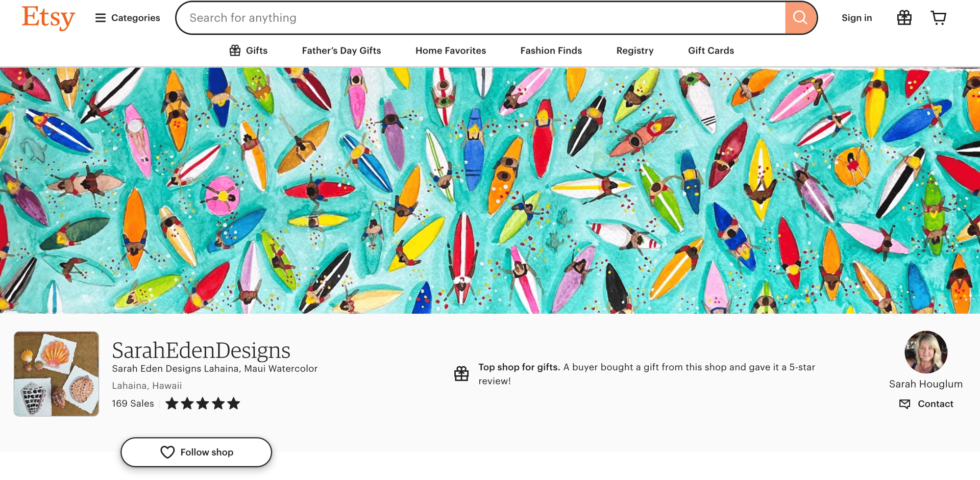The width and height of the screenshot is (980, 480).
Task: Open Gift Cards in navigation
Action: (x=711, y=50)
